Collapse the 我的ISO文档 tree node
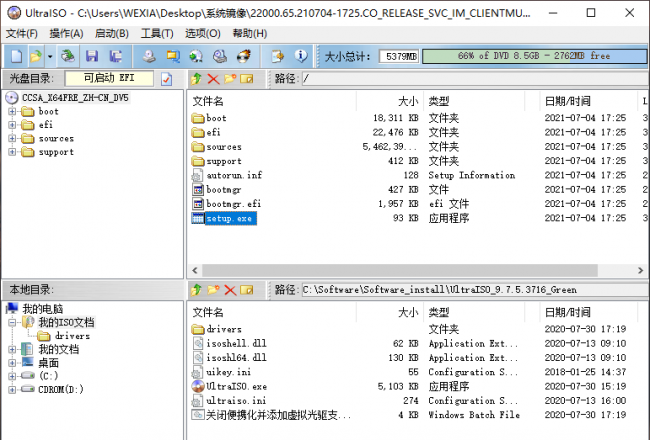 point(12,322)
